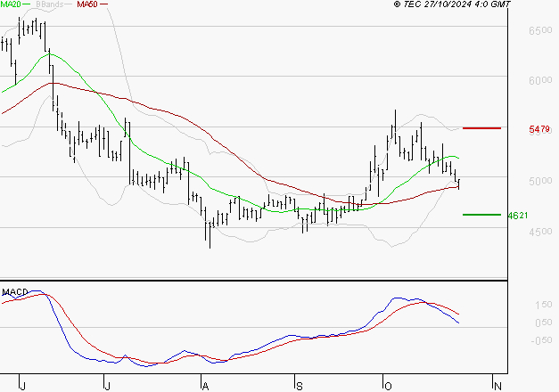
Task: Click the MACD -050 axis label
Action: click(541, 340)
